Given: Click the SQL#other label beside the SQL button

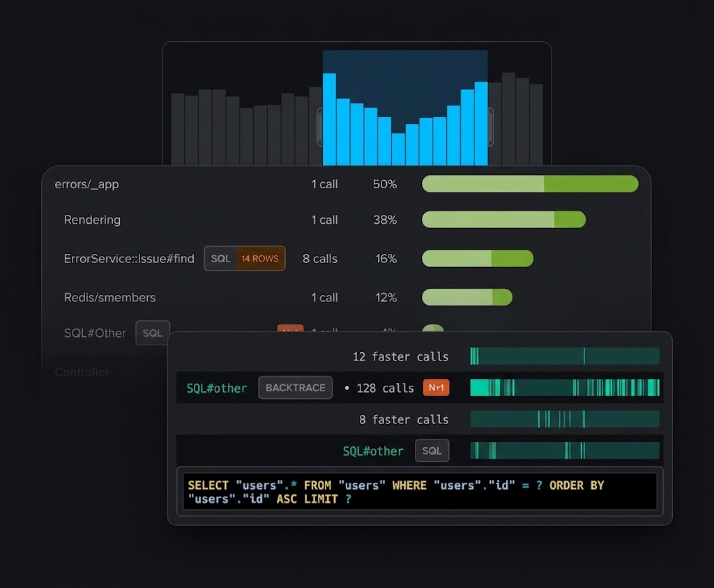Looking at the screenshot, I should [373, 451].
